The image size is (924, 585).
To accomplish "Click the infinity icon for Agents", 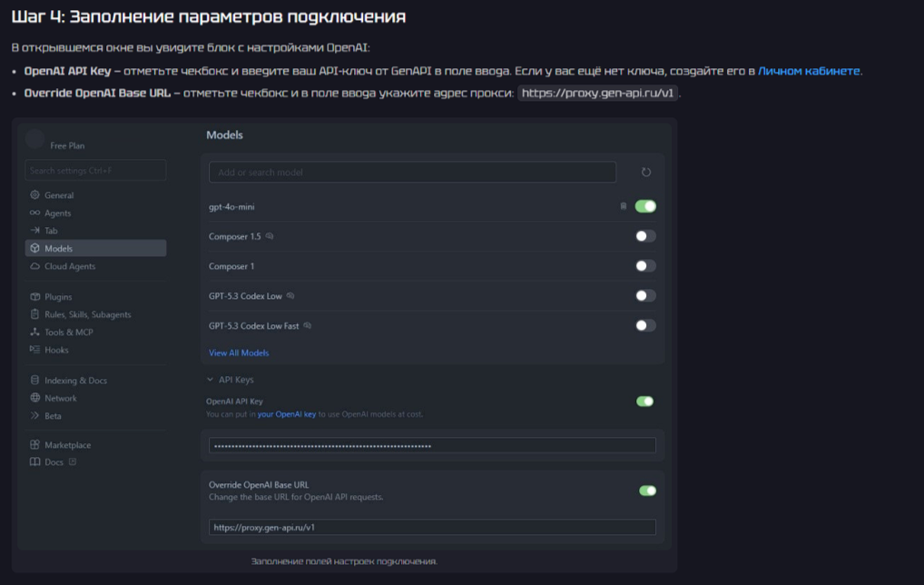I will (x=35, y=213).
